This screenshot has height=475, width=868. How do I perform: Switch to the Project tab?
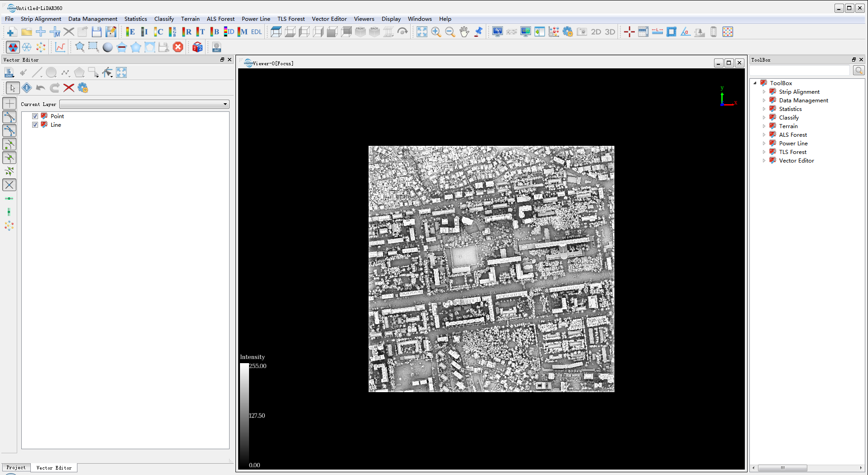click(x=16, y=467)
